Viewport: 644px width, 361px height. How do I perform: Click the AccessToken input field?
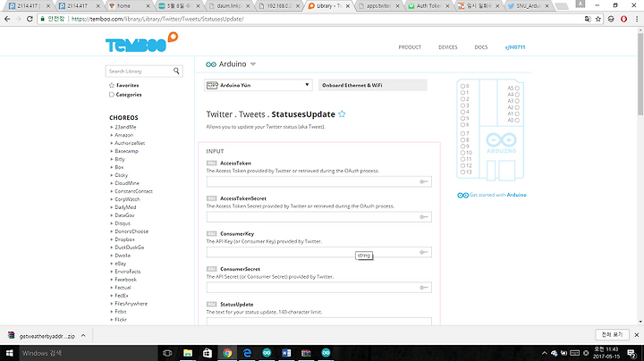(x=318, y=181)
